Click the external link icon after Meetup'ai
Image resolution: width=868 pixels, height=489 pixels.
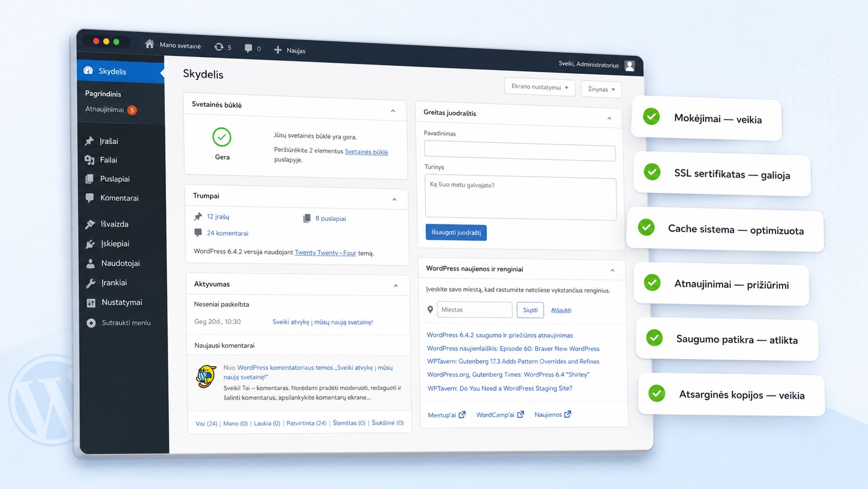[462, 414]
